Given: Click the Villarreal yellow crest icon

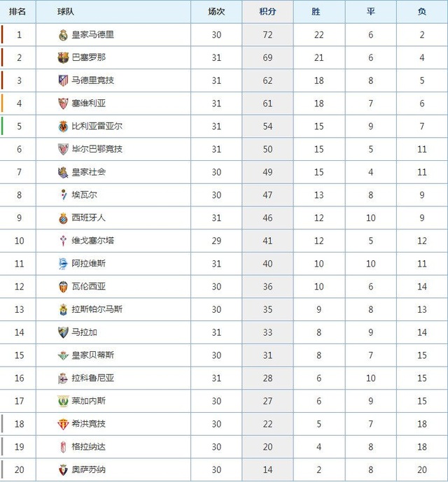Looking at the screenshot, I should (63, 127).
